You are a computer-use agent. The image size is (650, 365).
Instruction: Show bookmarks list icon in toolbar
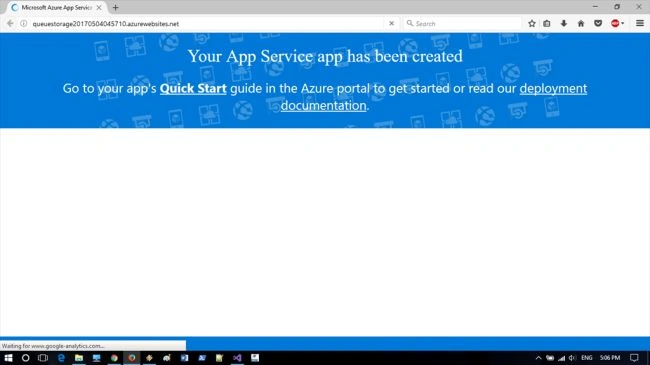547,24
